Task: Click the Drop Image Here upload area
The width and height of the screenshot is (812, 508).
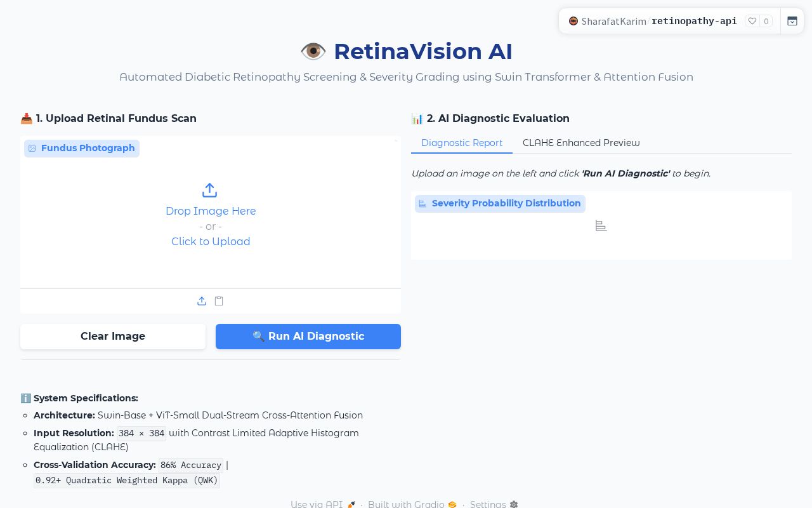Action: [x=211, y=211]
